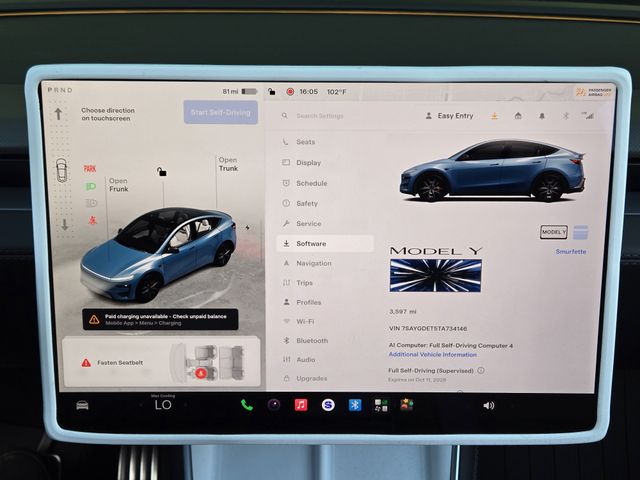Tap the 102°F outside temperature
This screenshot has width=640, height=480.
coord(336,92)
